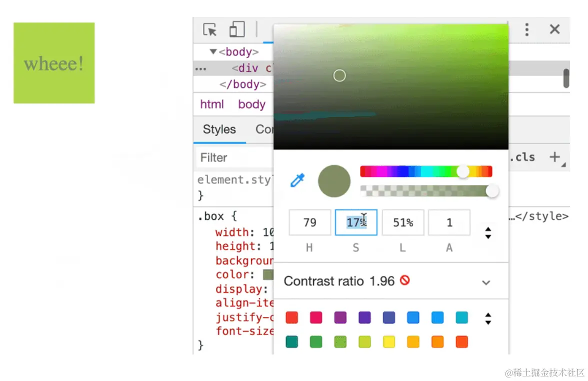Click the element.style rule text
The height and width of the screenshot is (381, 588).
click(234, 180)
